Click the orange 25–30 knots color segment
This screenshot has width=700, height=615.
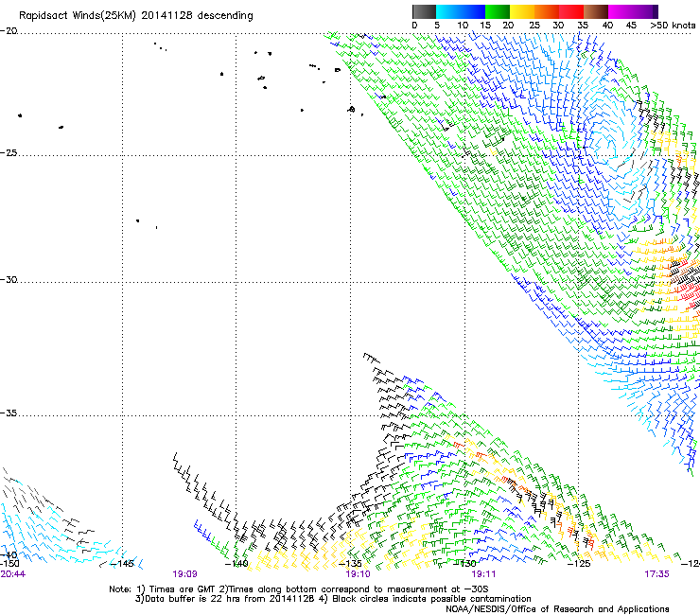(547, 11)
